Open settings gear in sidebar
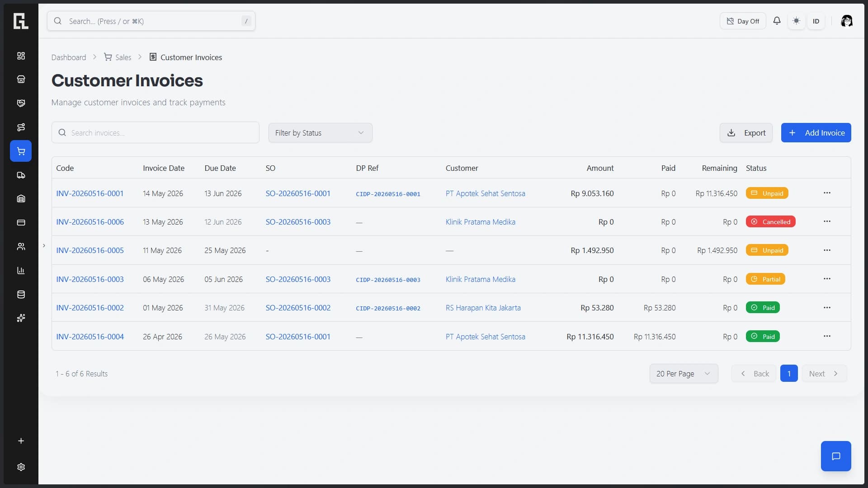This screenshot has height=488, width=868. tap(21, 467)
